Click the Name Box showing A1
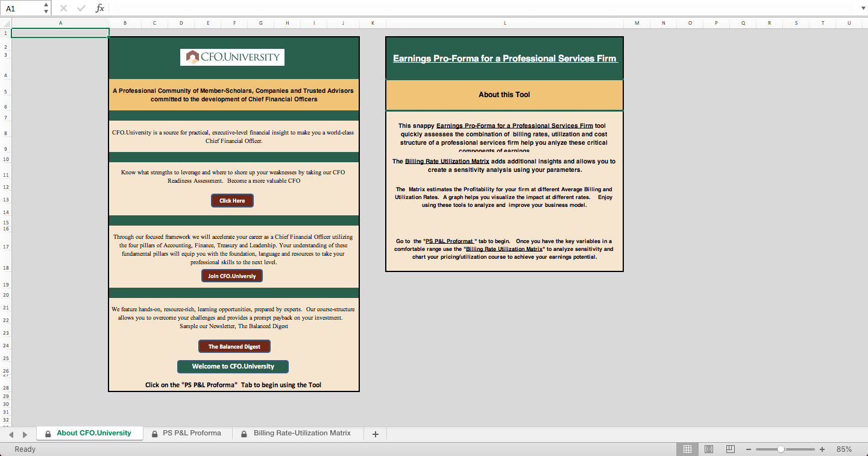868x456 pixels. coord(22,8)
